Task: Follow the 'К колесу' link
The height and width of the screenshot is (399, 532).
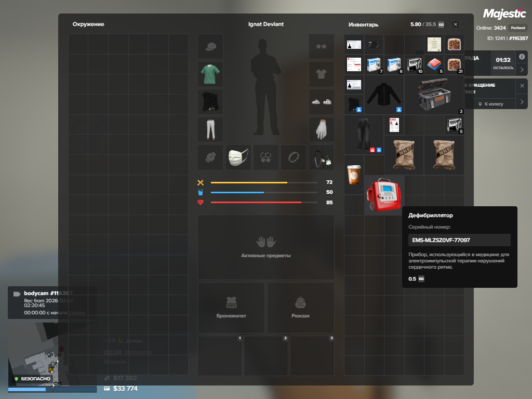Action: tap(490, 104)
